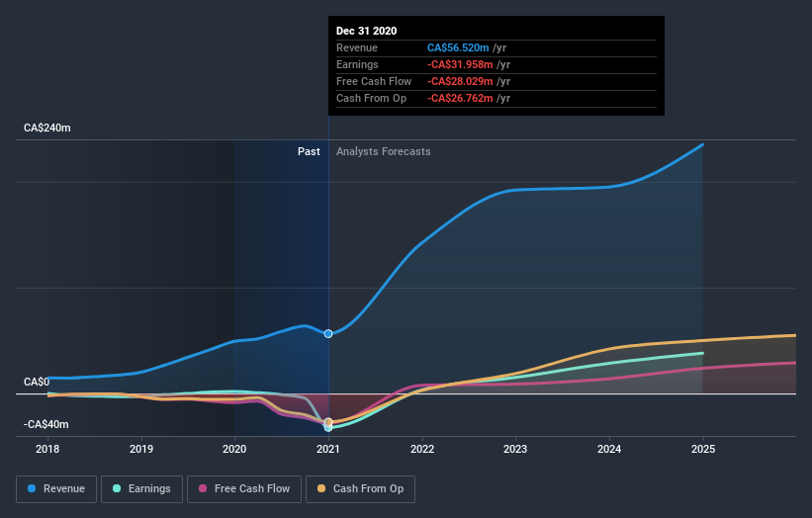Click the -CA$40m y-axis label
The height and width of the screenshot is (518, 812).
[x=46, y=424]
